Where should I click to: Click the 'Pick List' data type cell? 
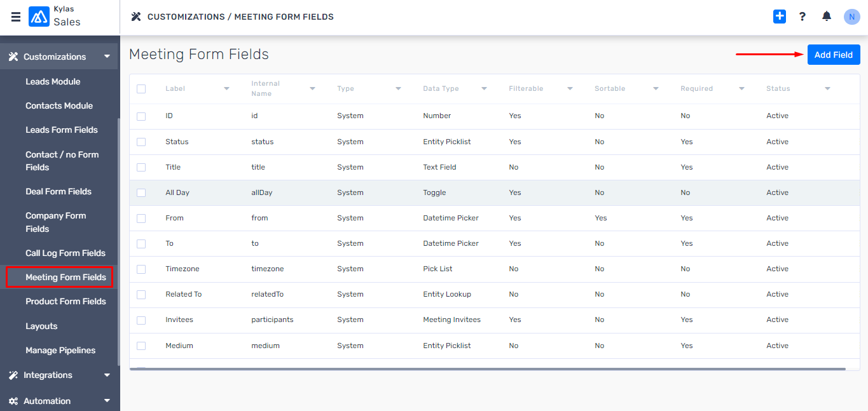coord(437,269)
